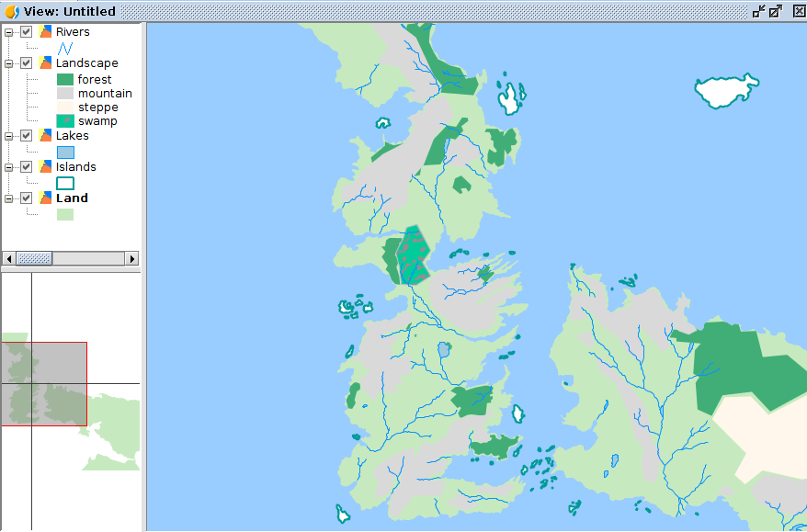Uncheck the Landscape layer visibility
This screenshot has height=532, width=807.
point(27,63)
